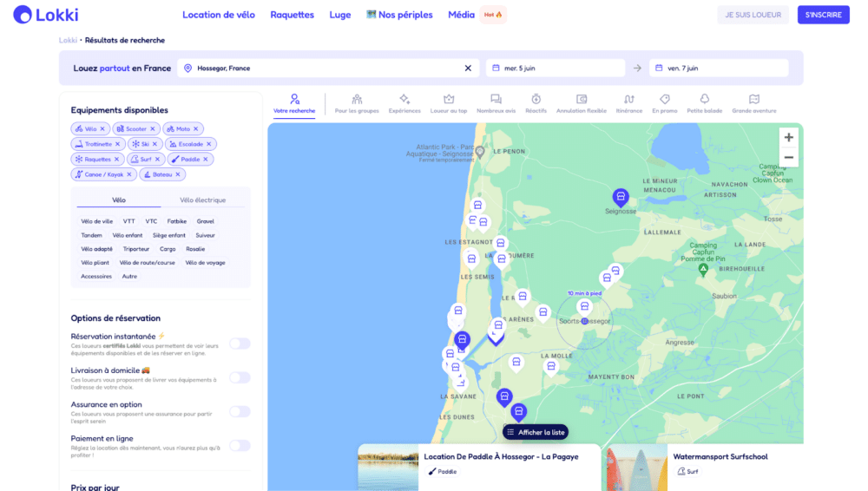Switch to the Vélo tab
The image size is (868, 491).
118,200
